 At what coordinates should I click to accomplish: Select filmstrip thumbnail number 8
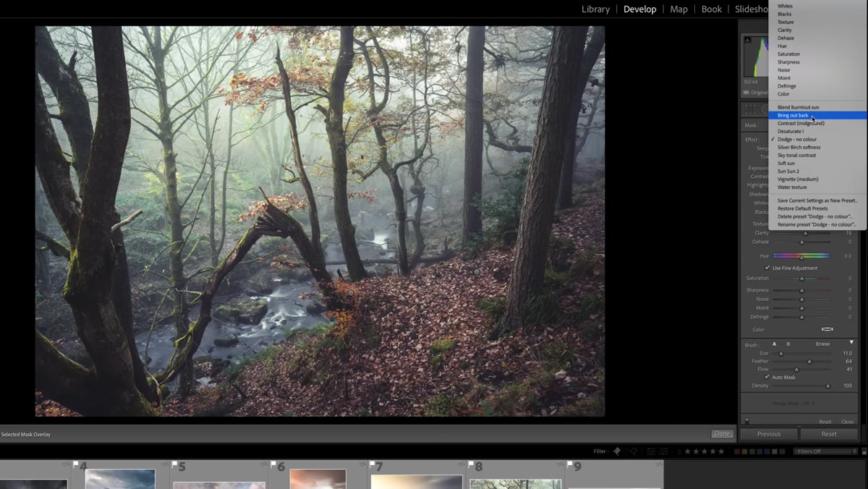click(x=515, y=475)
